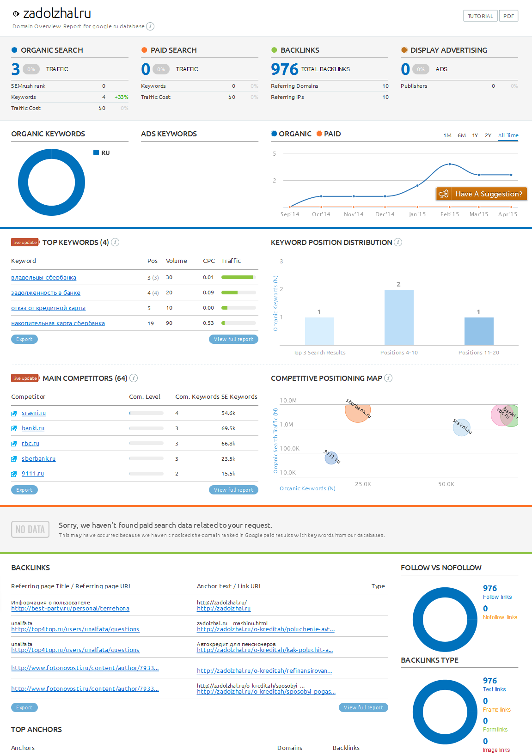View full report for Top Keywords
The width and height of the screenshot is (532, 756).
tap(233, 339)
